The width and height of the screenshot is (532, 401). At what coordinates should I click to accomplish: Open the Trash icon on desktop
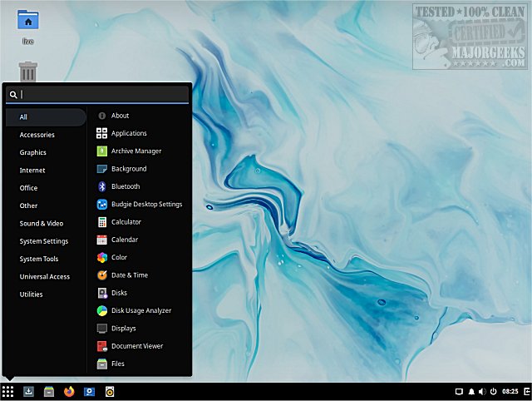pos(27,72)
